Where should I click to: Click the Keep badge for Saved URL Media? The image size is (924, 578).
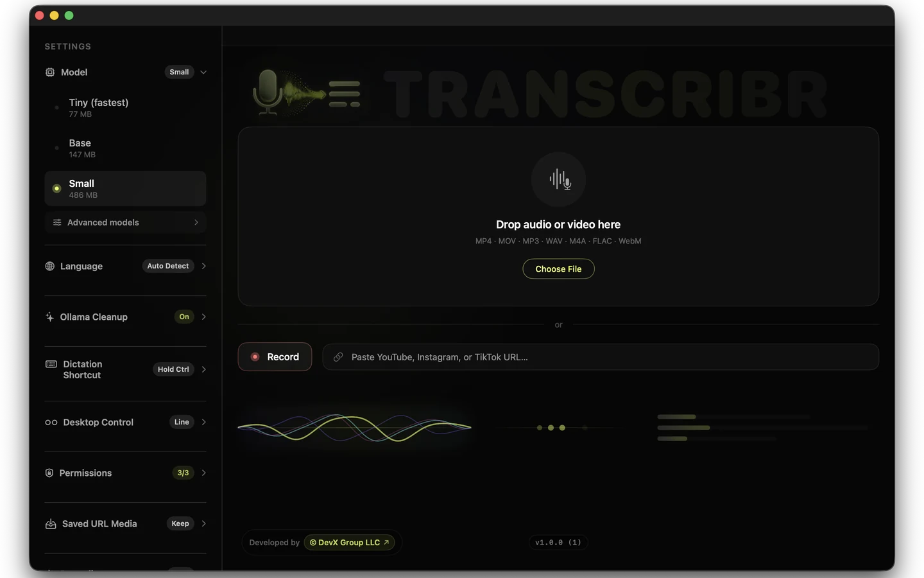pyautogui.click(x=180, y=523)
